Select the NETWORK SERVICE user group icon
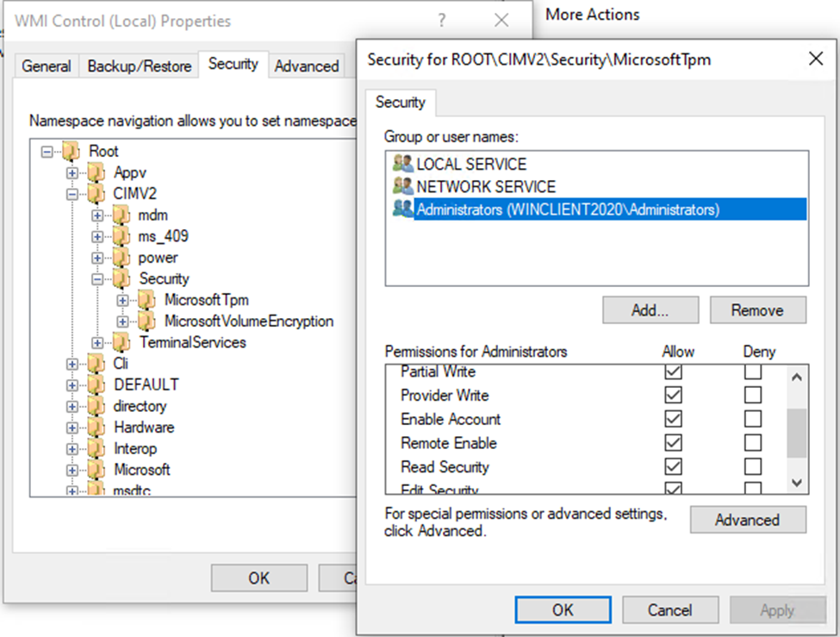840x637 pixels. coord(402,186)
